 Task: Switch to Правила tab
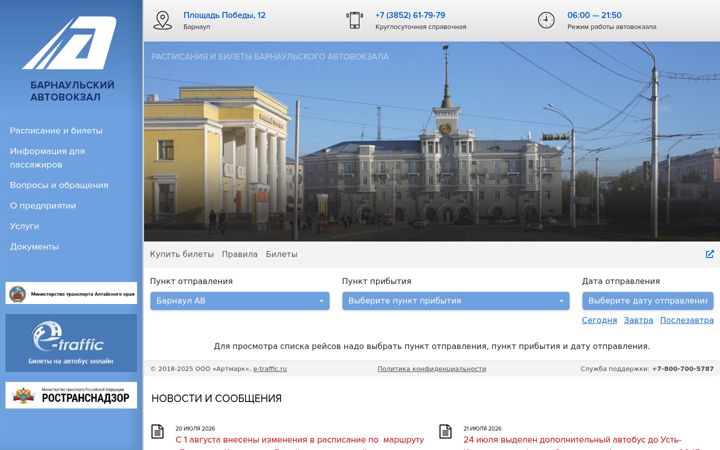240,254
